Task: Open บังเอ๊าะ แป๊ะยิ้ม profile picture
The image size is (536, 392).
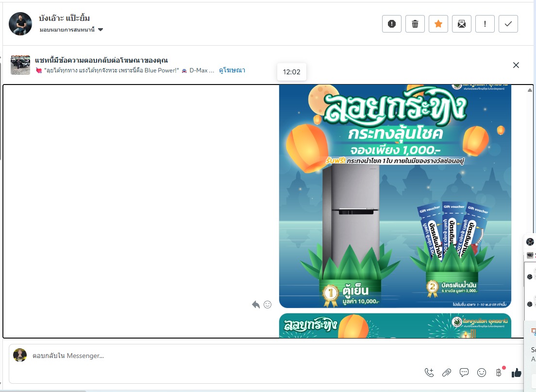Action: coord(20,24)
